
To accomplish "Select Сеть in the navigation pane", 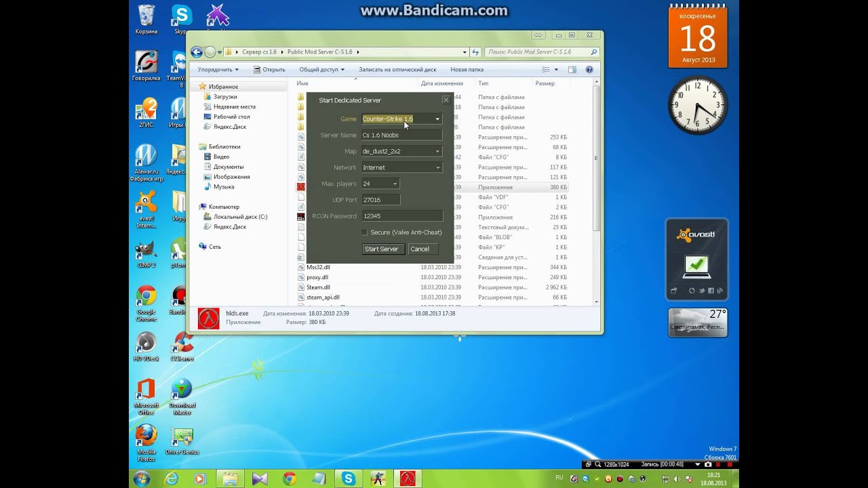I will click(x=214, y=247).
